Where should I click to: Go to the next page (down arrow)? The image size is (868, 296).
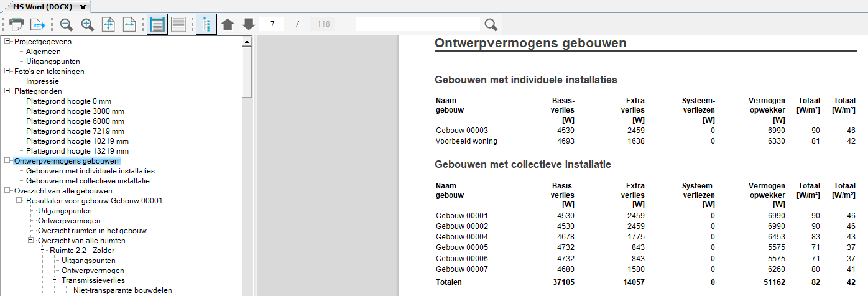click(249, 25)
